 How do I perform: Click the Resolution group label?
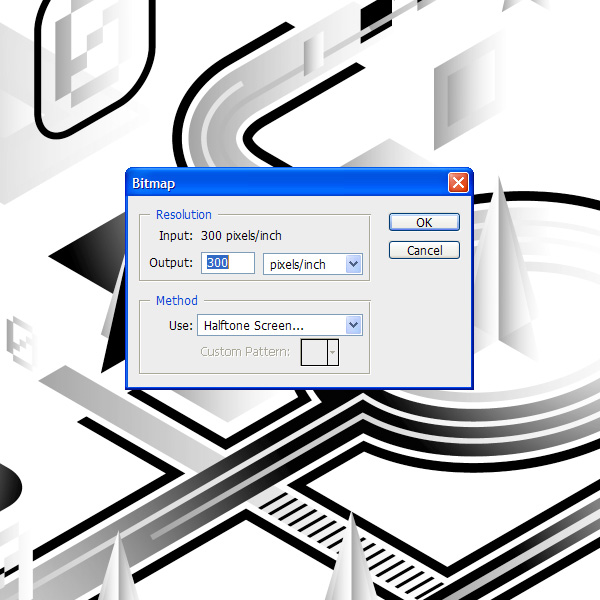(x=184, y=215)
